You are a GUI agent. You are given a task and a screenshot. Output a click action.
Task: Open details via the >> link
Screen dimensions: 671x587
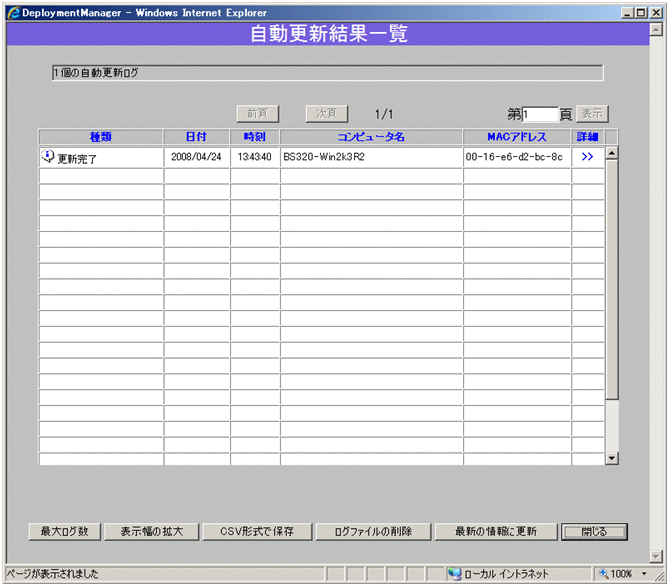click(x=588, y=157)
